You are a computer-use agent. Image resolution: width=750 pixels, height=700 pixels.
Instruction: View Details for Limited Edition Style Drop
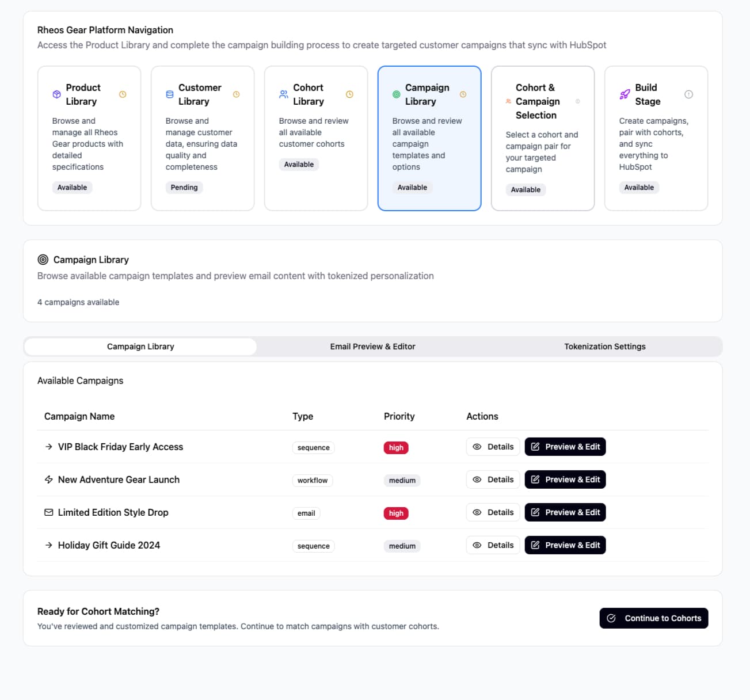point(493,512)
